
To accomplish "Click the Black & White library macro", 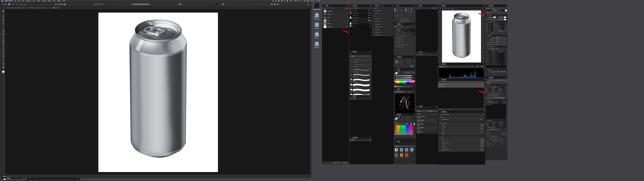I will click(x=427, y=125).
